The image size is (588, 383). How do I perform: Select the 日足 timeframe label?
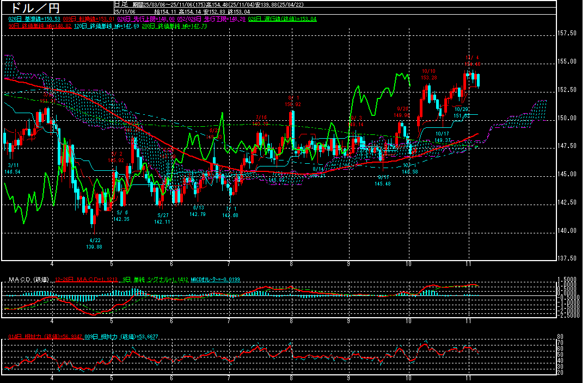pyautogui.click(x=120, y=4)
